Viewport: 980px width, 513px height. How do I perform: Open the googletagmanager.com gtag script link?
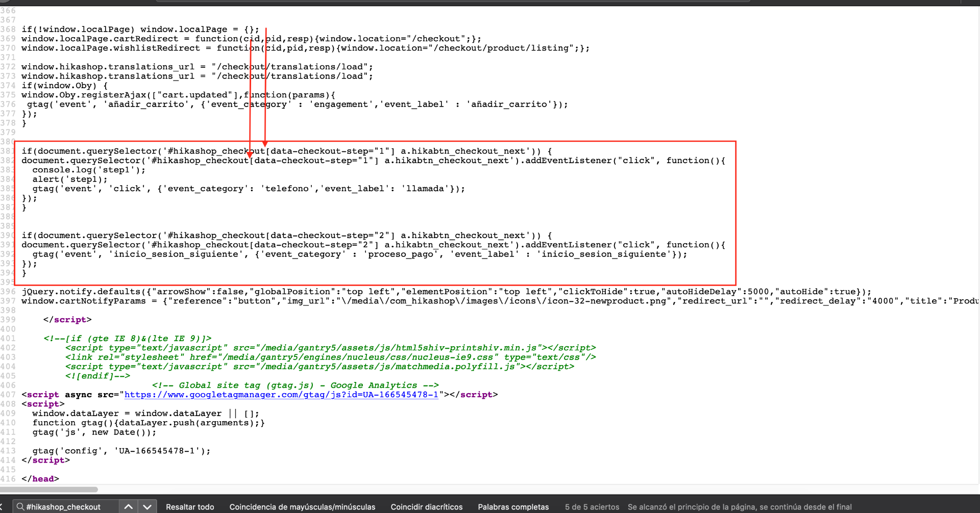pos(281,395)
